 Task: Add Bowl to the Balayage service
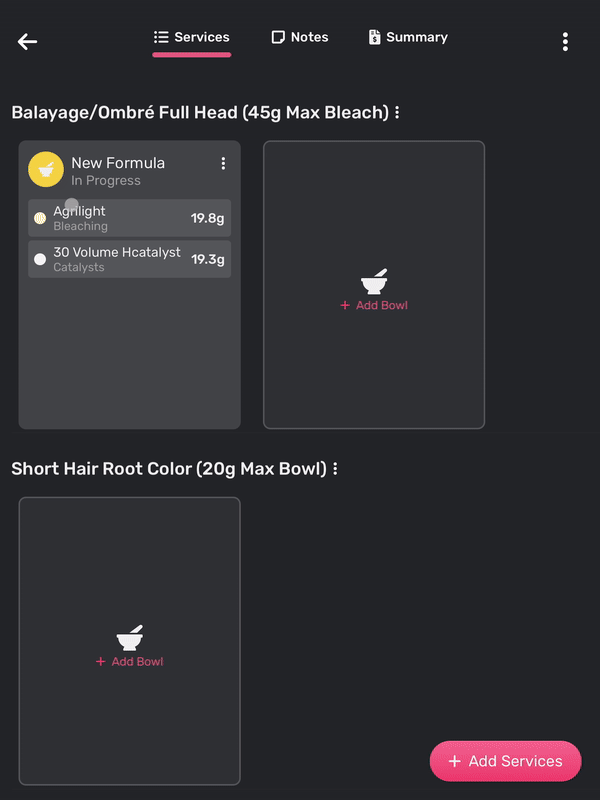[374, 305]
